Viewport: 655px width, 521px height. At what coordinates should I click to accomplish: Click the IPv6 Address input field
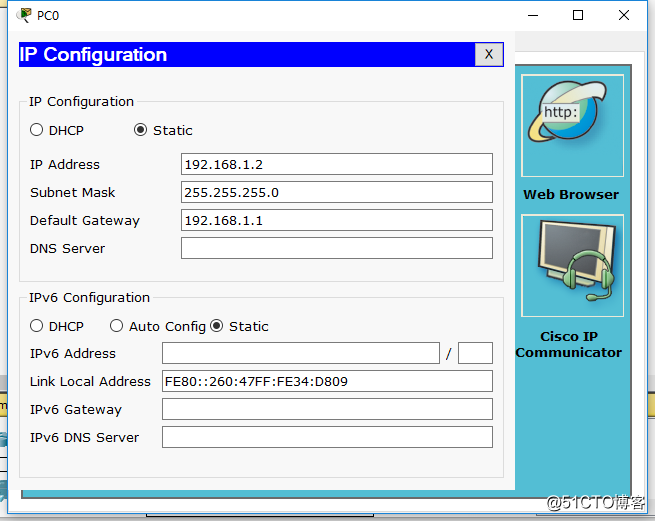coord(301,353)
